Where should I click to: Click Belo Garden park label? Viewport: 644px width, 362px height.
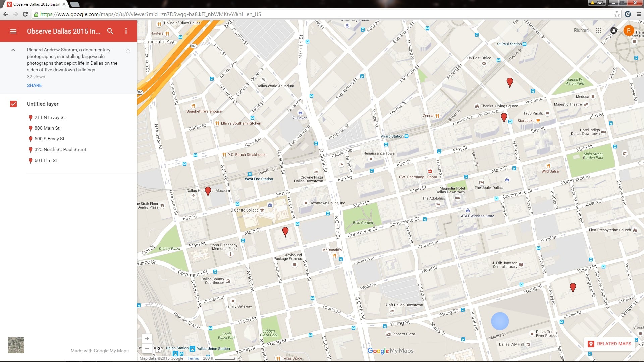coord(363,223)
